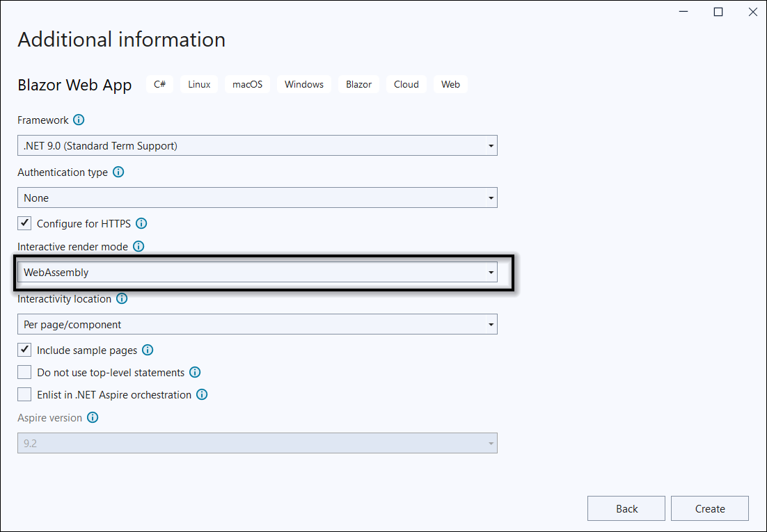Show info for Authentication type
The image size is (767, 532).
118,172
